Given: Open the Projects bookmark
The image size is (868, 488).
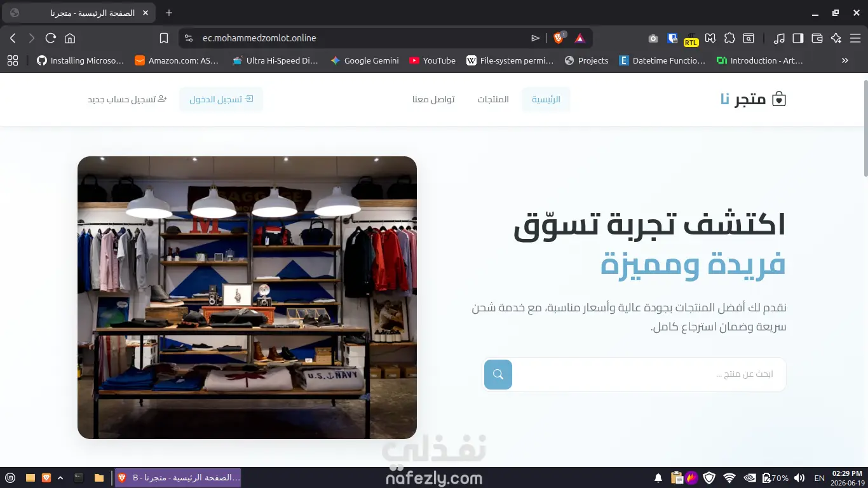Looking at the screenshot, I should (587, 60).
